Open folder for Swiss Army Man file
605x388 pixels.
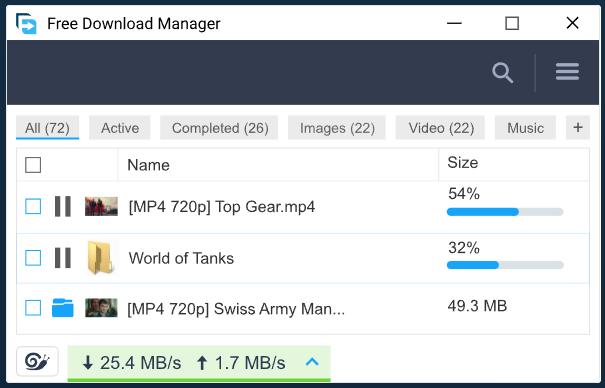(x=63, y=308)
